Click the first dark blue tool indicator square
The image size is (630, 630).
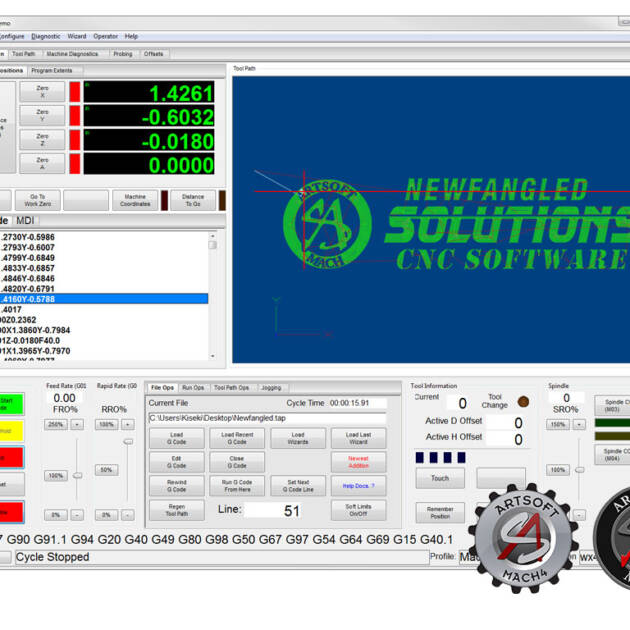420,458
